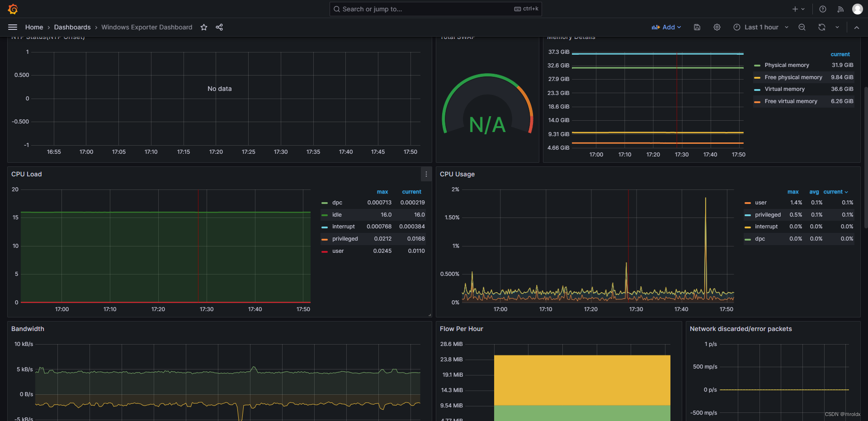Click the yellow bar in Flow Per Hour

582,380
